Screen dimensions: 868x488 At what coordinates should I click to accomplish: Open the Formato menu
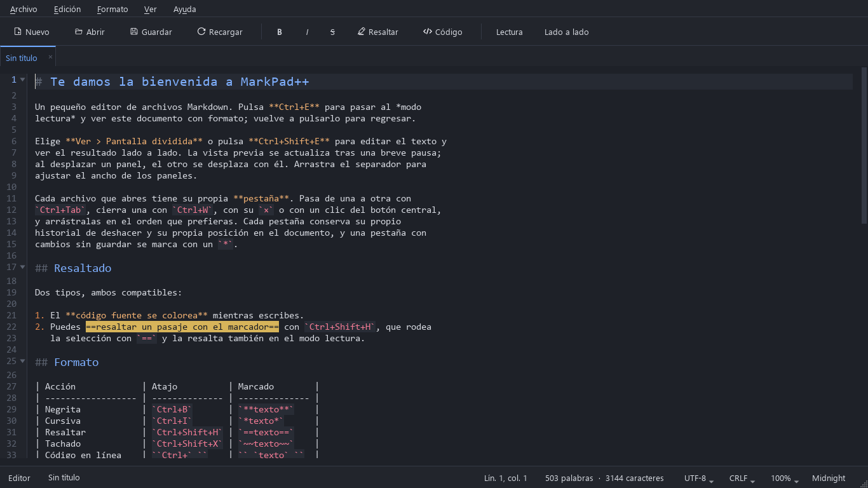tap(112, 9)
